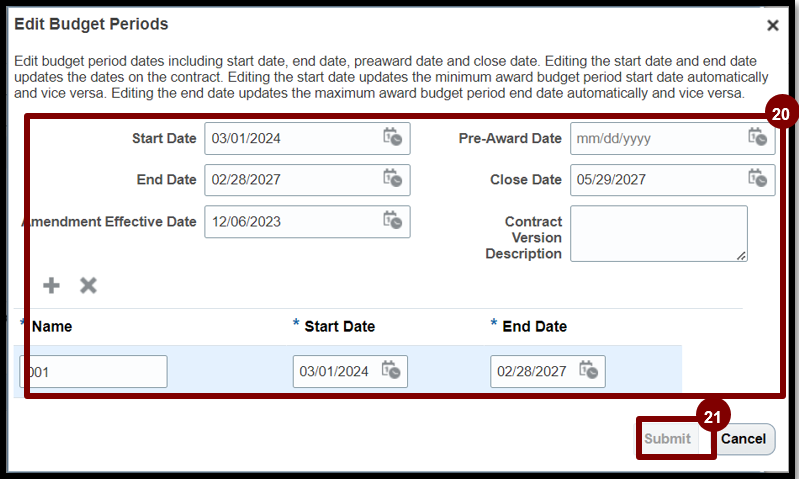799x479 pixels.
Task: Click X icon to delete budget period
Action: [x=88, y=286]
